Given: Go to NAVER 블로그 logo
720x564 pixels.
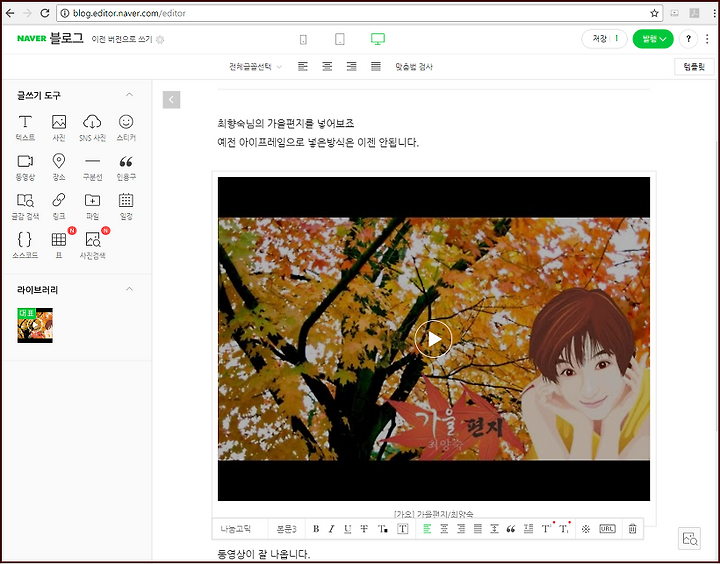Looking at the screenshot, I should click(x=50, y=39).
